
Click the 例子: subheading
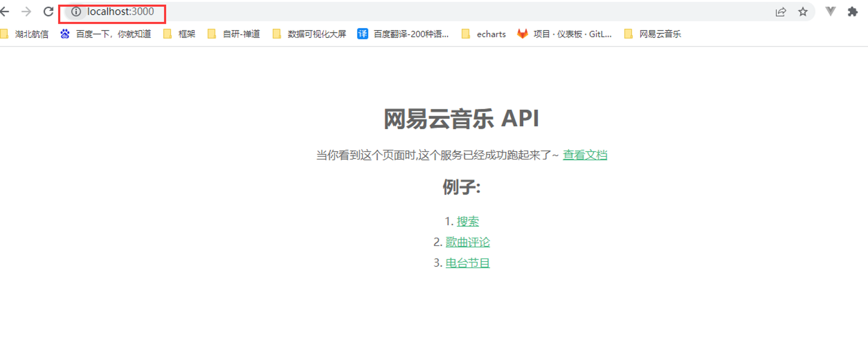(461, 187)
